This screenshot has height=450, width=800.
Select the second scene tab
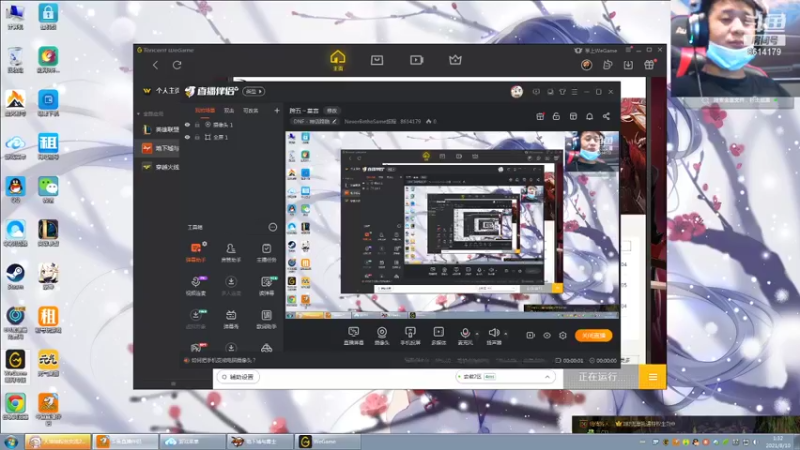(x=229, y=110)
